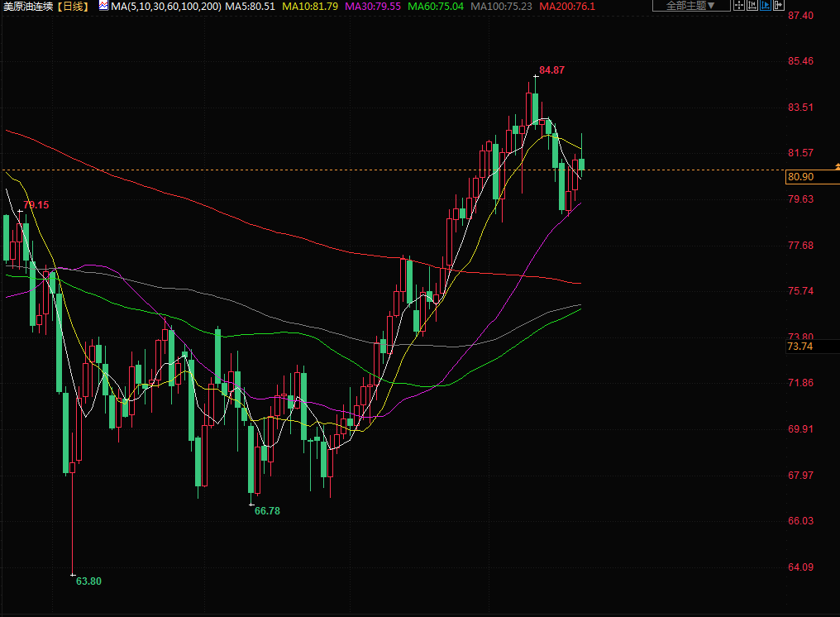Image resolution: width=840 pixels, height=617 pixels.
Task: Click the MA200:76.1 value
Action: coord(567,7)
